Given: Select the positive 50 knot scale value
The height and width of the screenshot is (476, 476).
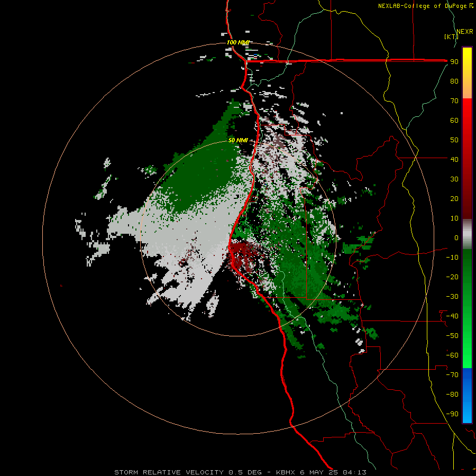Looking at the screenshot, I should (x=454, y=140).
